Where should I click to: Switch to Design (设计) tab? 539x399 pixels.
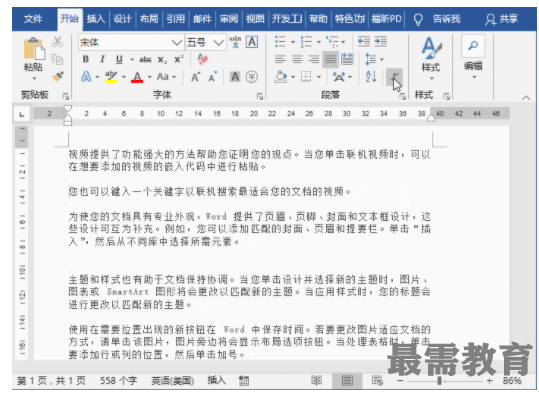click(x=123, y=19)
